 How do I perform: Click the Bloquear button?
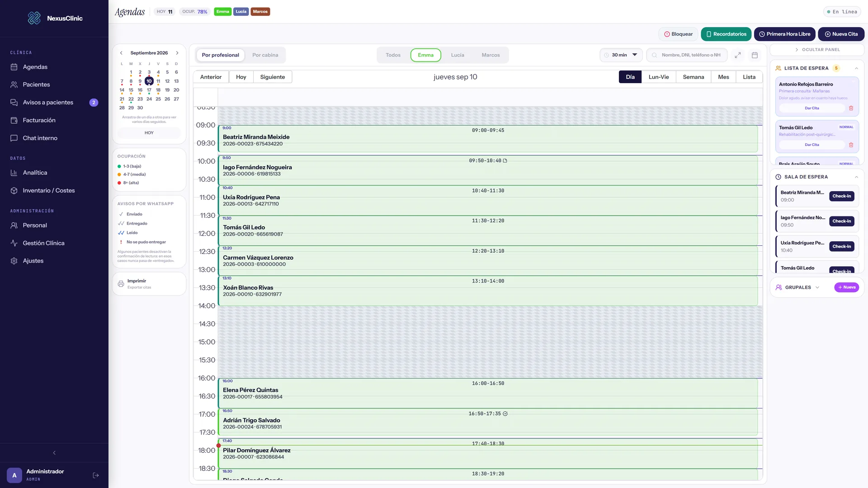[x=679, y=34]
